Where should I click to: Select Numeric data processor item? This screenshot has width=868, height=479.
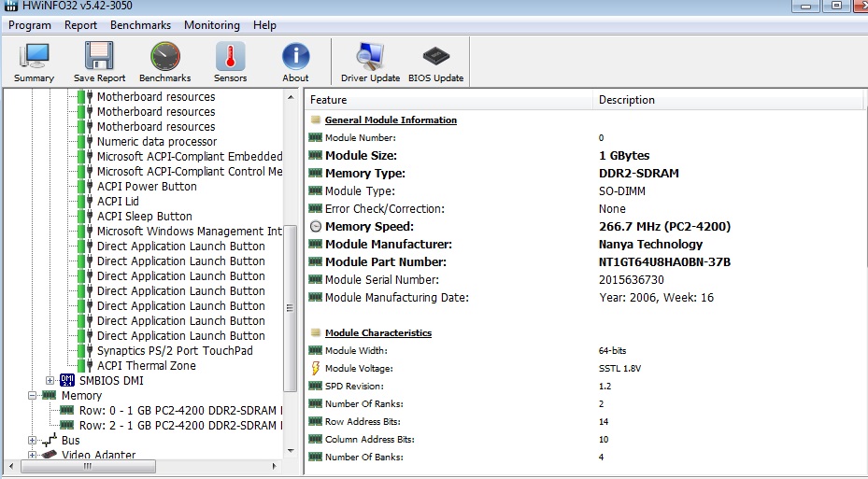[x=157, y=142]
